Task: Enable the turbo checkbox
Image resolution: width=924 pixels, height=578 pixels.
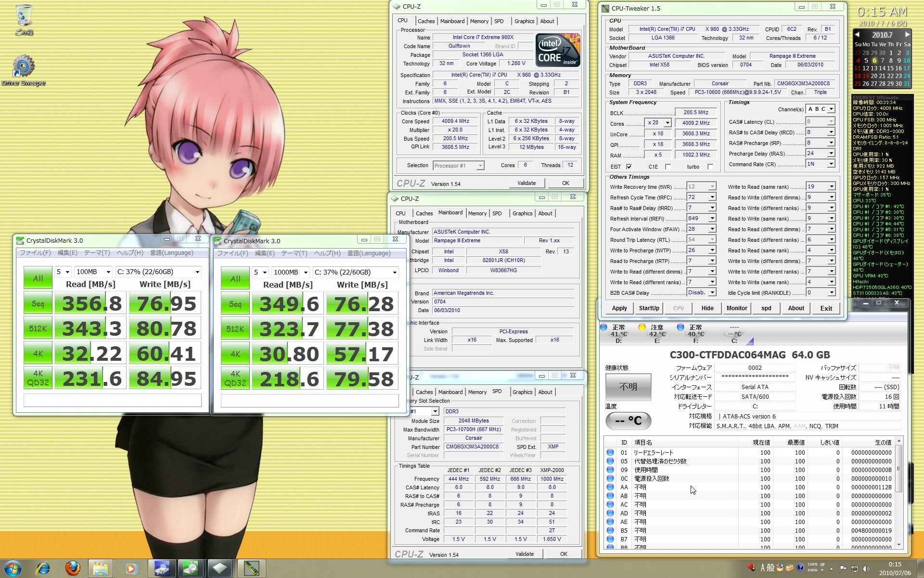Action: point(710,167)
